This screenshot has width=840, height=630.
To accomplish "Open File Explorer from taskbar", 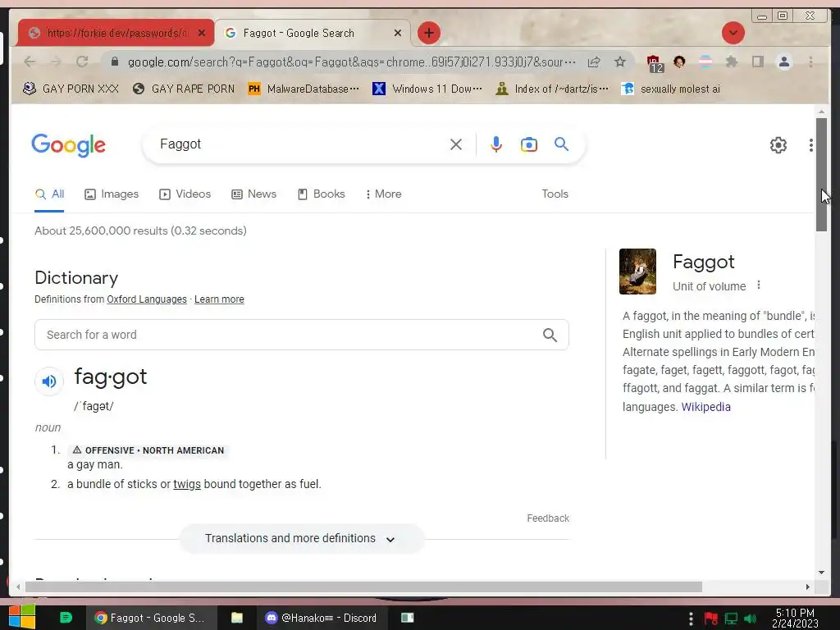I will pyautogui.click(x=237, y=618).
